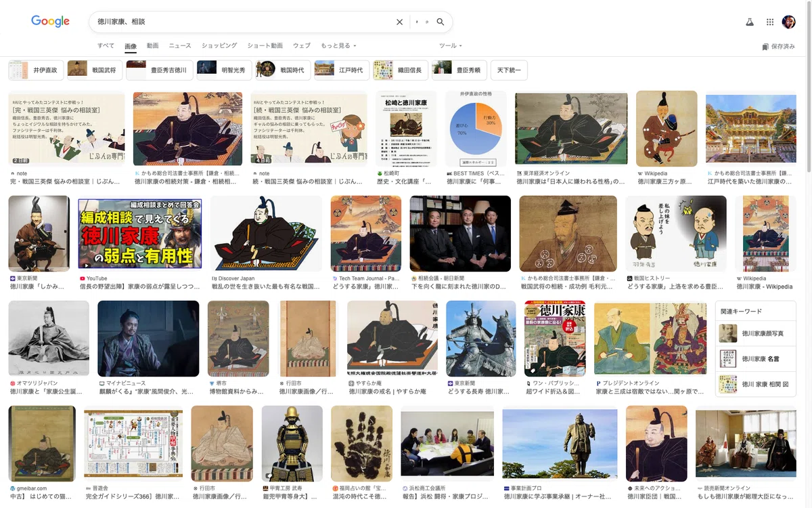Open the ショッピング tab

(x=219, y=45)
